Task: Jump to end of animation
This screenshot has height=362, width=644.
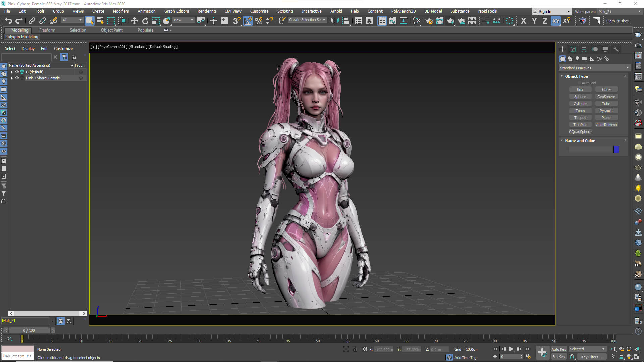Action: point(528,349)
